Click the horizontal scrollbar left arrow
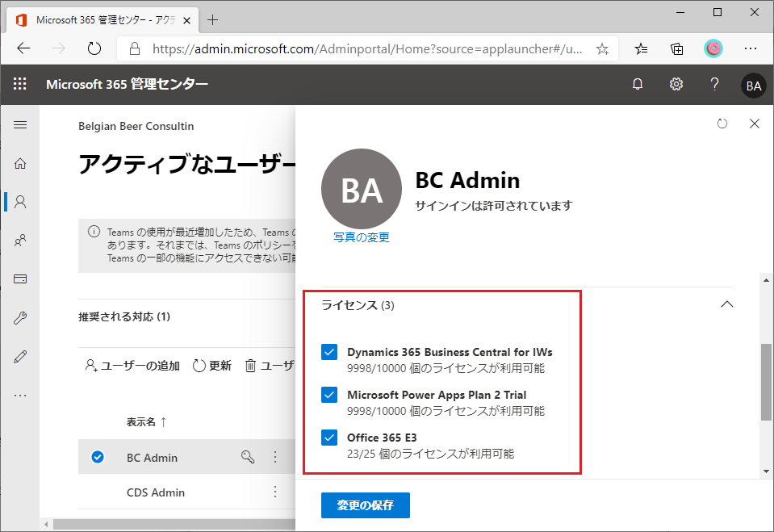The width and height of the screenshot is (774, 532). 46,524
